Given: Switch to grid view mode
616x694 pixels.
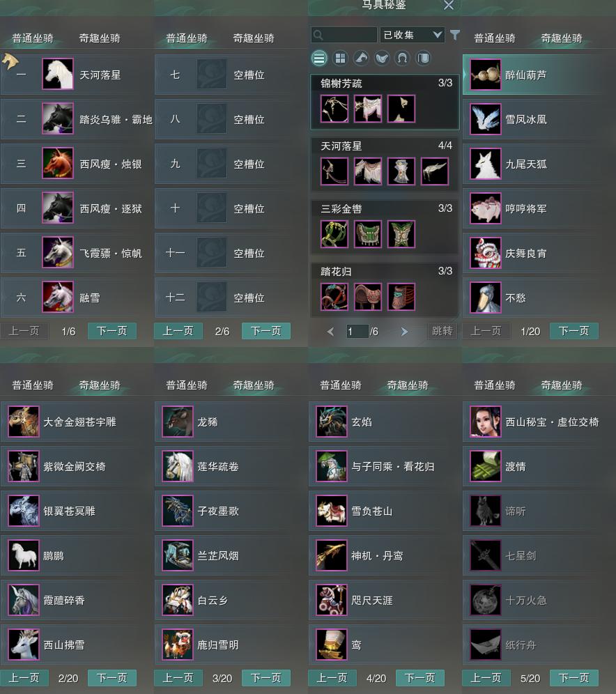Looking at the screenshot, I should 340,58.
